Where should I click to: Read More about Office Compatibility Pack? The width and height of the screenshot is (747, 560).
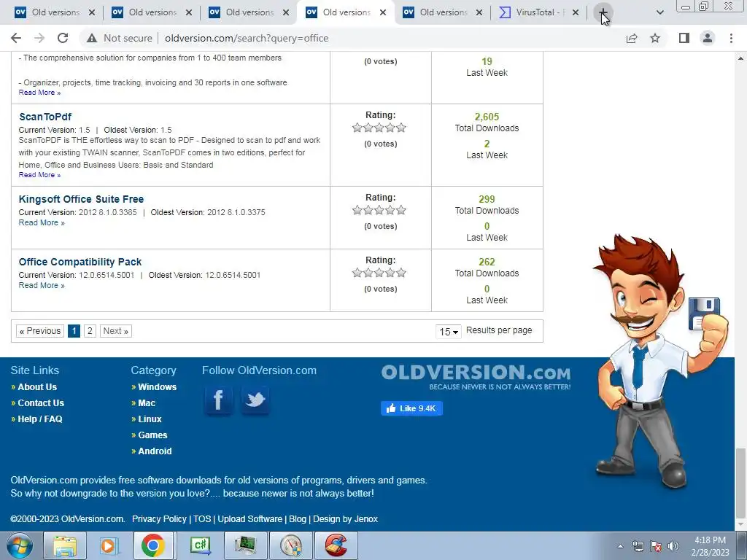(x=42, y=285)
